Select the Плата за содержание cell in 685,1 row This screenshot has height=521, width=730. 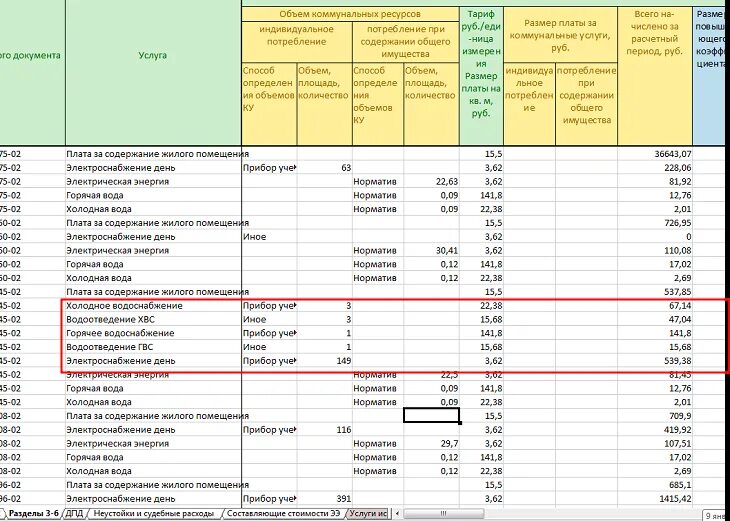153,485
